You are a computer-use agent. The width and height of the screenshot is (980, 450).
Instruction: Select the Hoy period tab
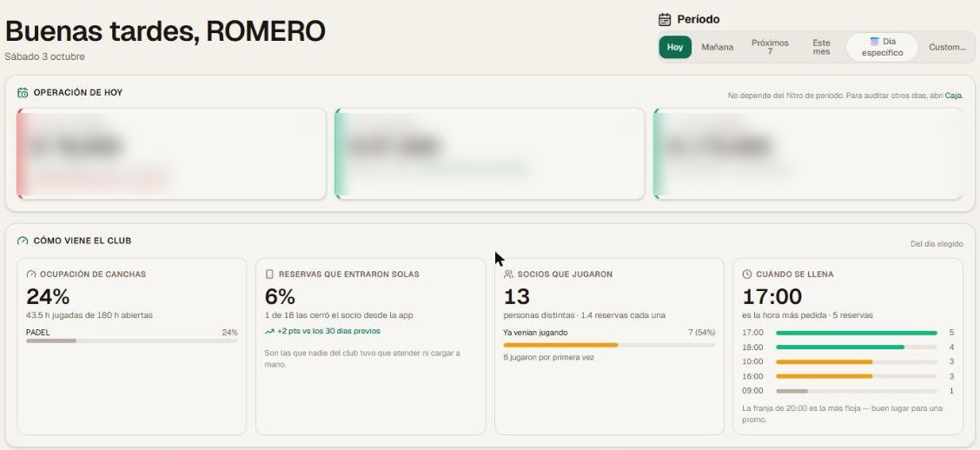click(675, 47)
